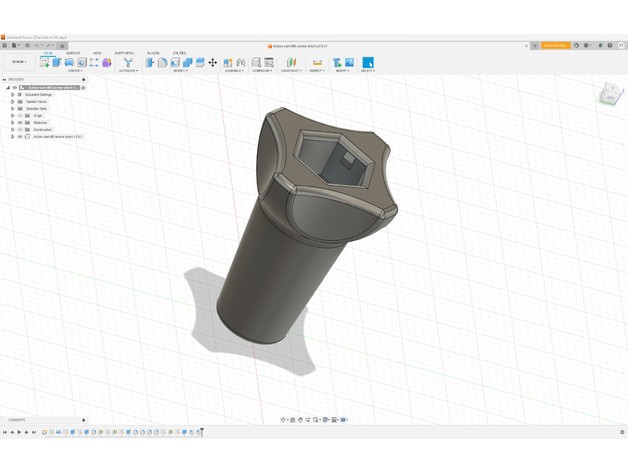The image size is (628, 472).
Task: Switch to the Sheet Metal tab
Action: coord(125,53)
